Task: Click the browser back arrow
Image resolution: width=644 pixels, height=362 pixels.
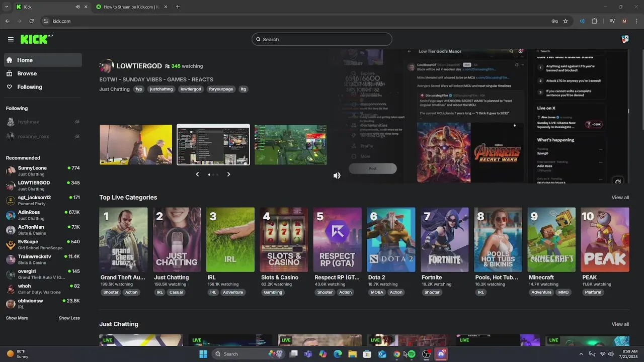Action: 7,21
